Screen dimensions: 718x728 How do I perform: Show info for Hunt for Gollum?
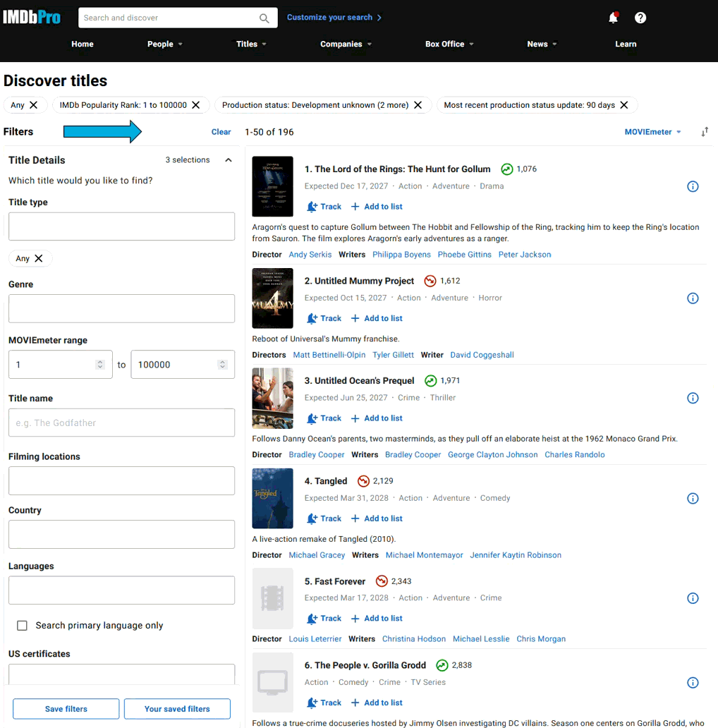(x=693, y=187)
